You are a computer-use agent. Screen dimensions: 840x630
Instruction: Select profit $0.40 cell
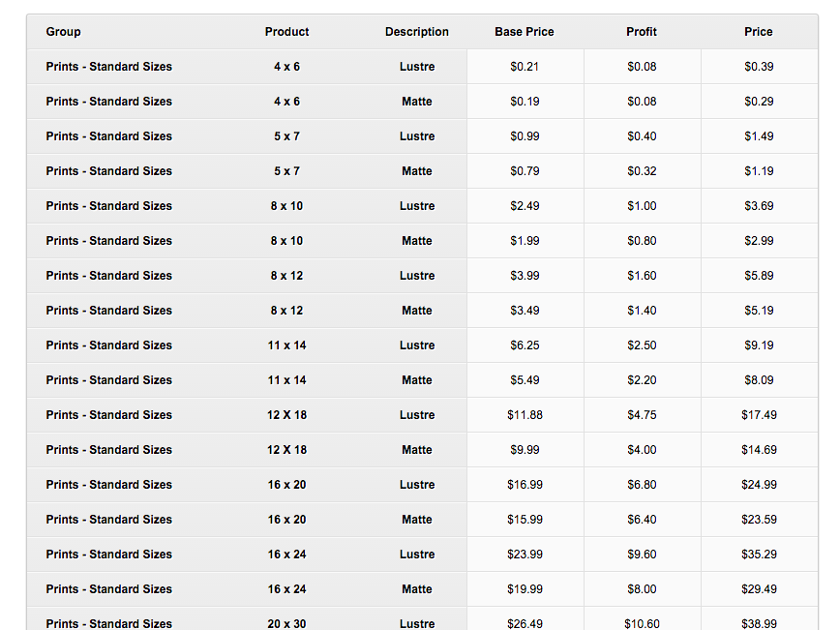tap(643, 136)
